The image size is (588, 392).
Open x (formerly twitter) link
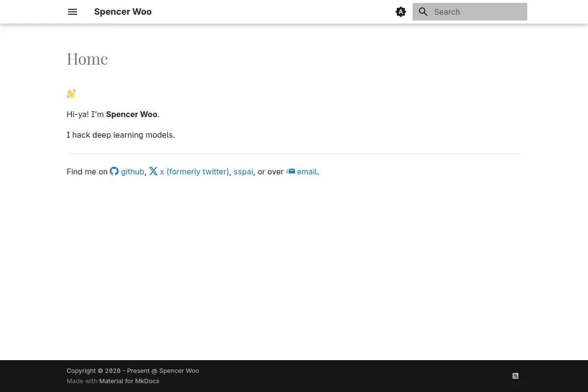pos(195,171)
